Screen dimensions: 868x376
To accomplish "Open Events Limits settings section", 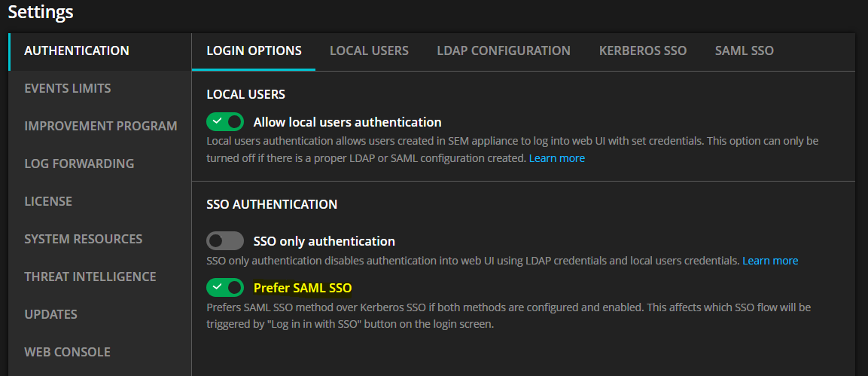I will (68, 88).
